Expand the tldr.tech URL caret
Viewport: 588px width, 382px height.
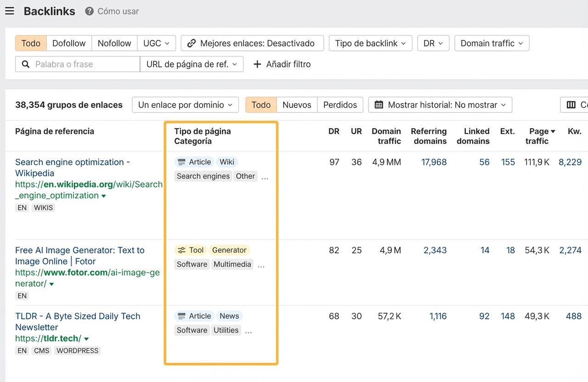[86, 339]
